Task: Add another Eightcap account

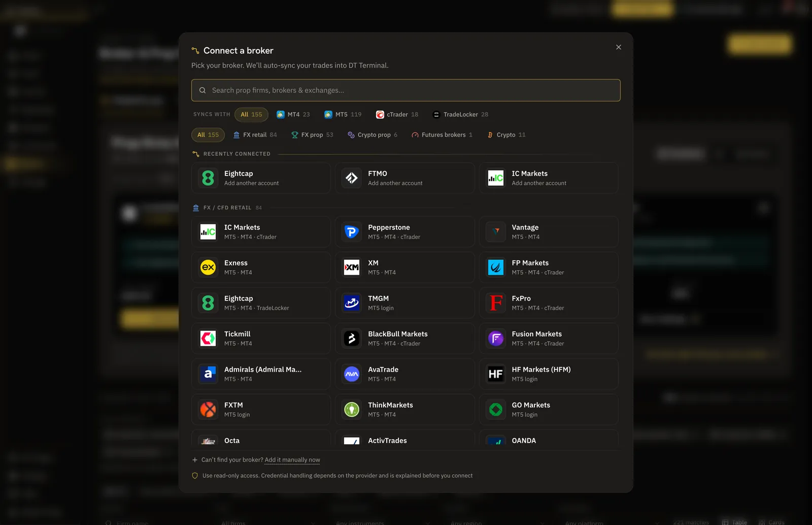Action: tap(261, 178)
